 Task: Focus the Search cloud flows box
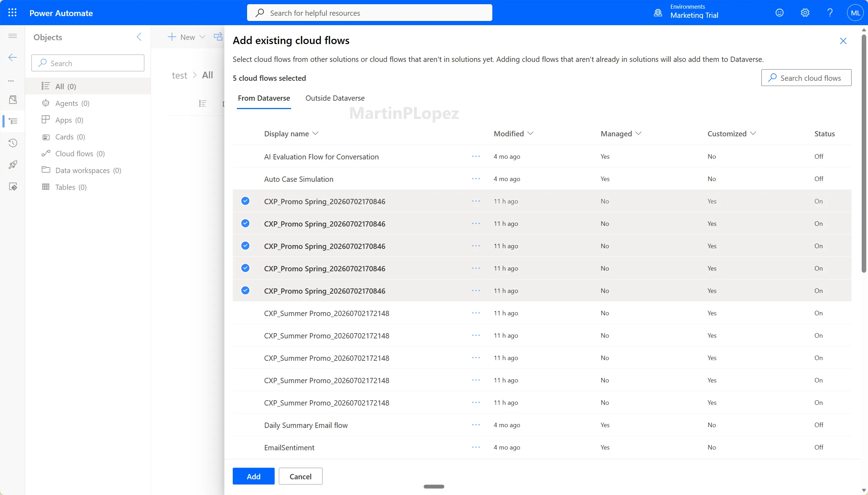point(806,78)
